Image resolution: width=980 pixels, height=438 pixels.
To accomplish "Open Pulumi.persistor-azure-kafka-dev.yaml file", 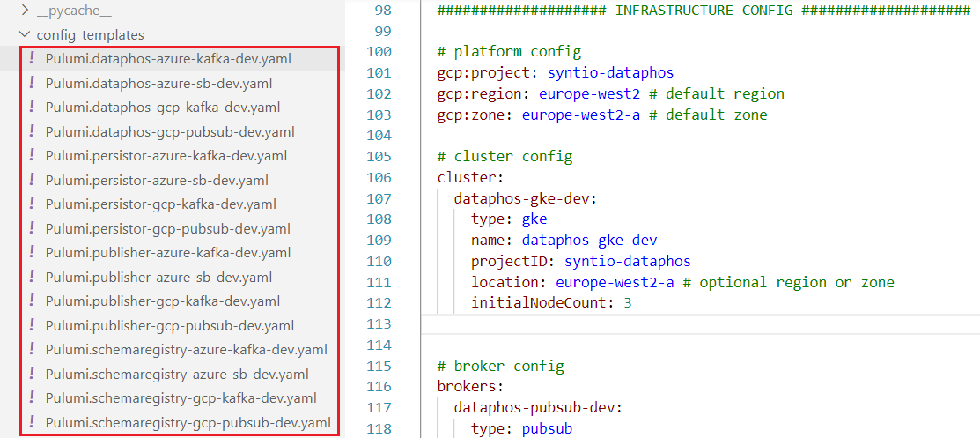I will coord(166,156).
